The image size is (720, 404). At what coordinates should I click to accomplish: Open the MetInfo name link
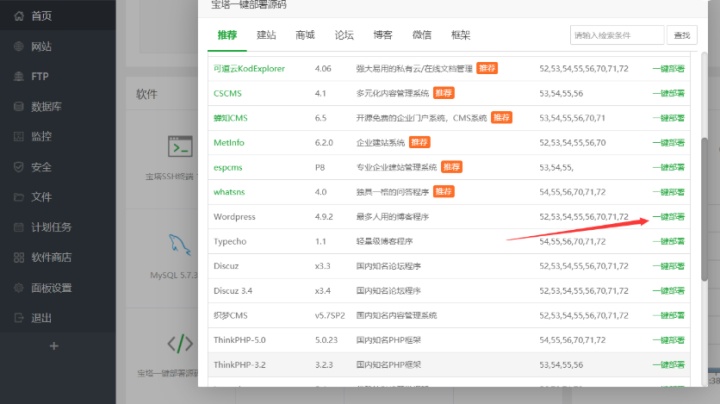tap(229, 142)
